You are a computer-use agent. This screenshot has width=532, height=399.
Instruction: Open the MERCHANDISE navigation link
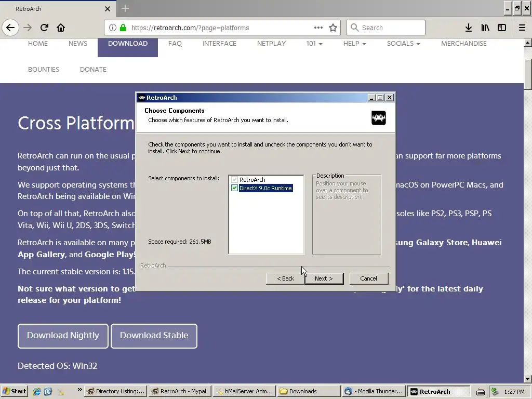(464, 44)
